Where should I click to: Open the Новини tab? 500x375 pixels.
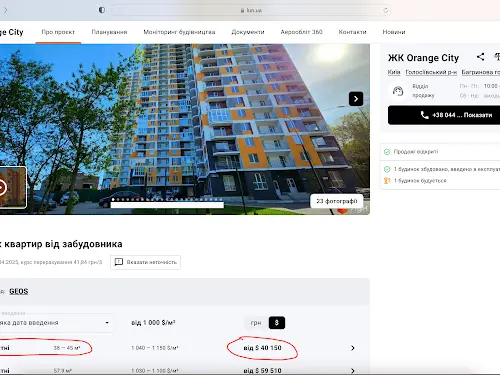pyautogui.click(x=394, y=32)
